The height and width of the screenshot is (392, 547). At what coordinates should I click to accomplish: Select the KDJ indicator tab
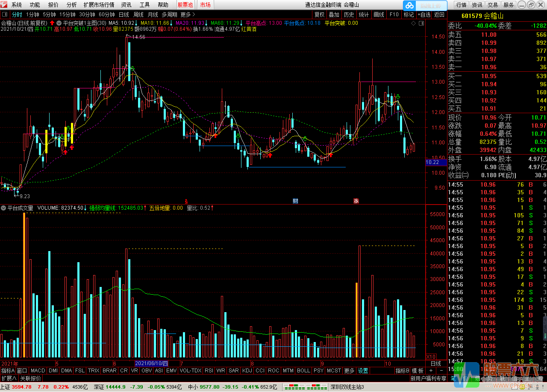click(247, 371)
